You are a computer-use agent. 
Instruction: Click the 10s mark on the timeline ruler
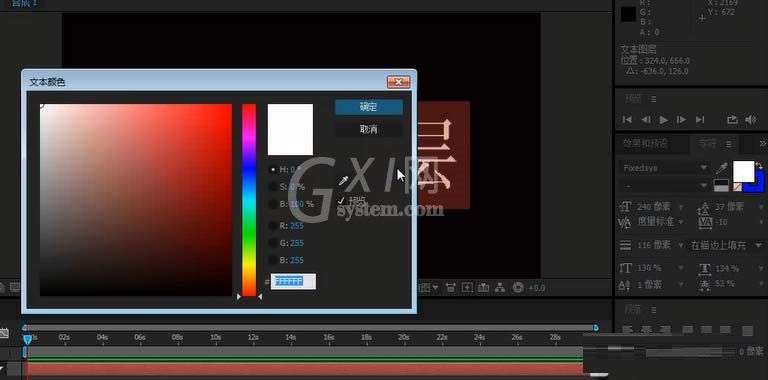tap(215, 337)
